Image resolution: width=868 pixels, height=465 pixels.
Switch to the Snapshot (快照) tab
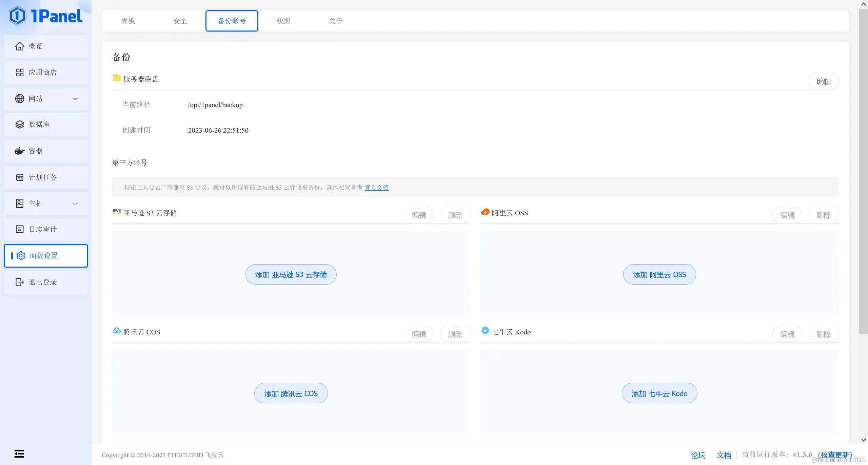284,21
